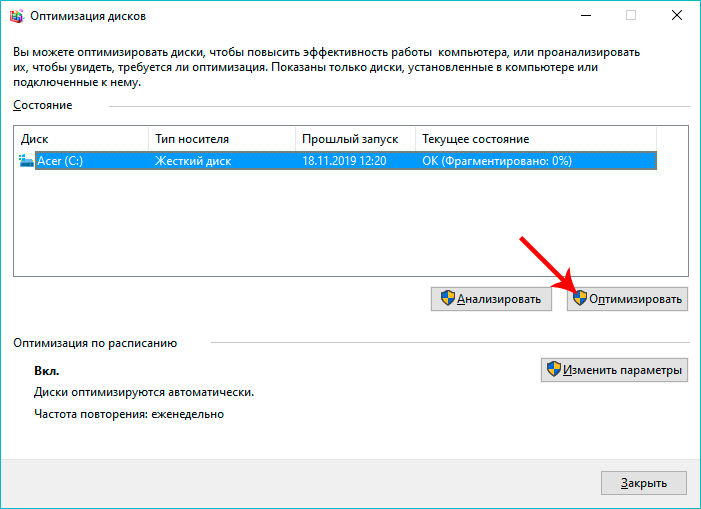Viewport: 701px width, 509px height.
Task: Close the dialog with Закрыть button
Action: coord(644,483)
